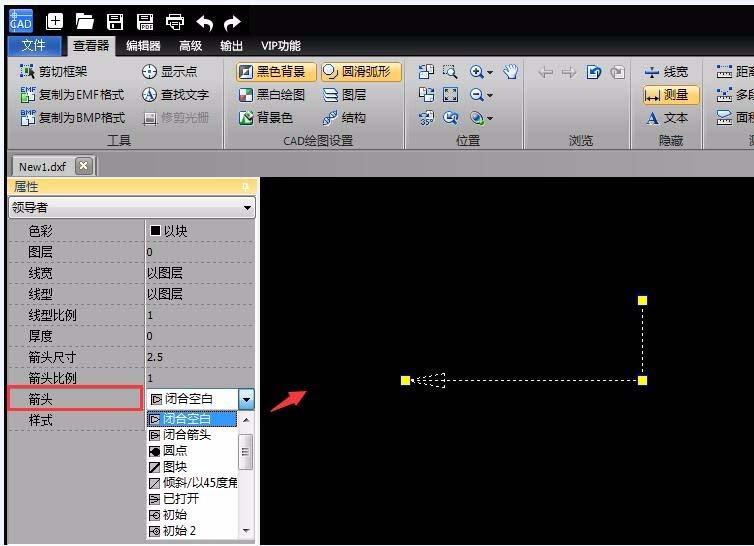Viewport: 754px width, 546px height.
Task: Click the arrow list scrollbar thumb
Action: point(246,452)
